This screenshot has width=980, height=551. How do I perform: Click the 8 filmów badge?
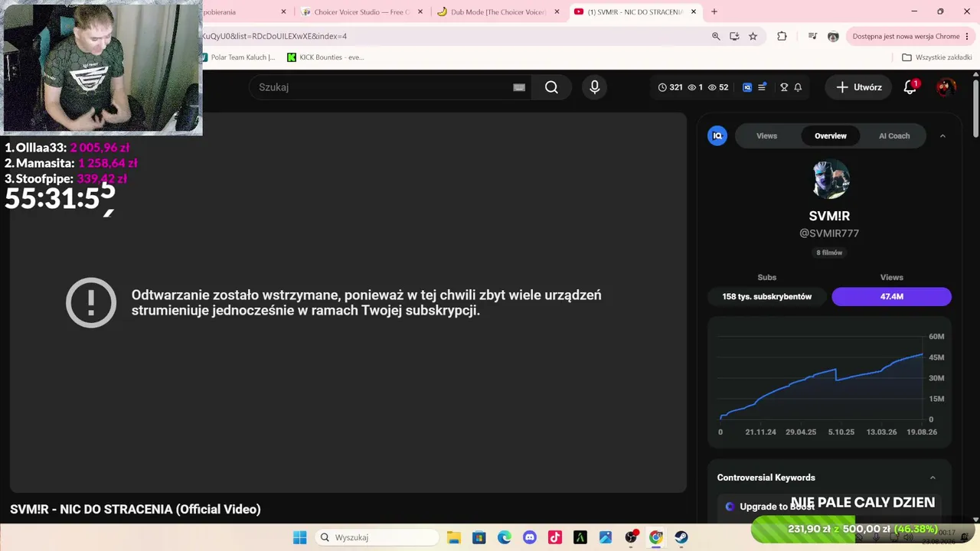(829, 253)
